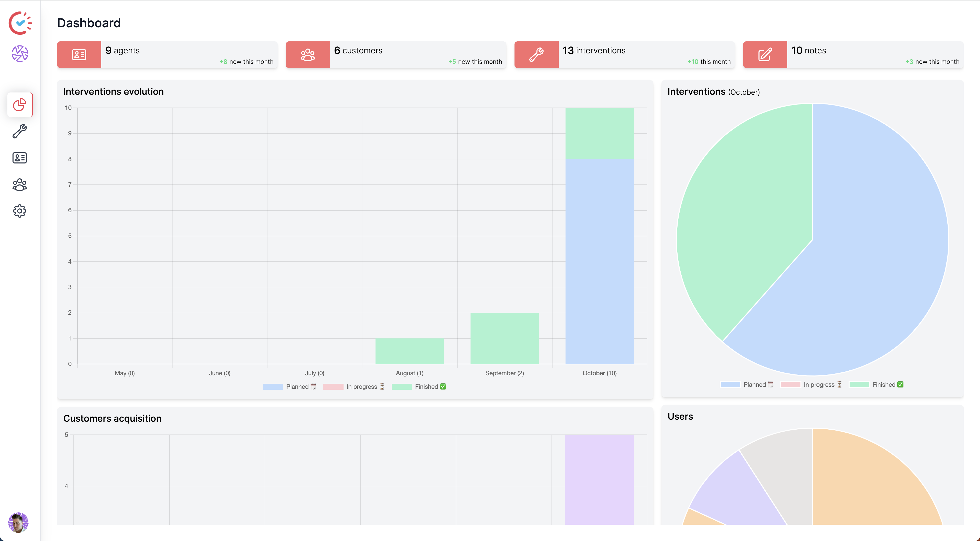The image size is (980, 541).
Task: Click the August green bar
Action: [410, 351]
